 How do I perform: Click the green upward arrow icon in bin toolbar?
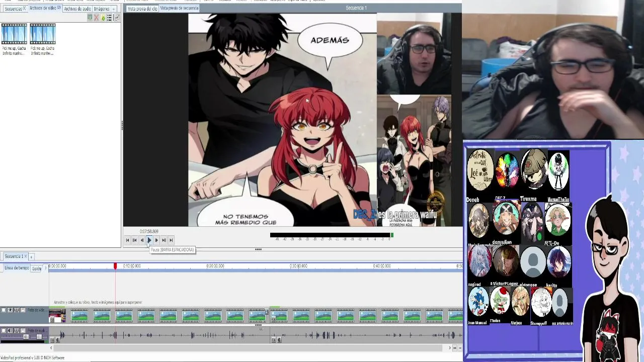click(x=103, y=18)
